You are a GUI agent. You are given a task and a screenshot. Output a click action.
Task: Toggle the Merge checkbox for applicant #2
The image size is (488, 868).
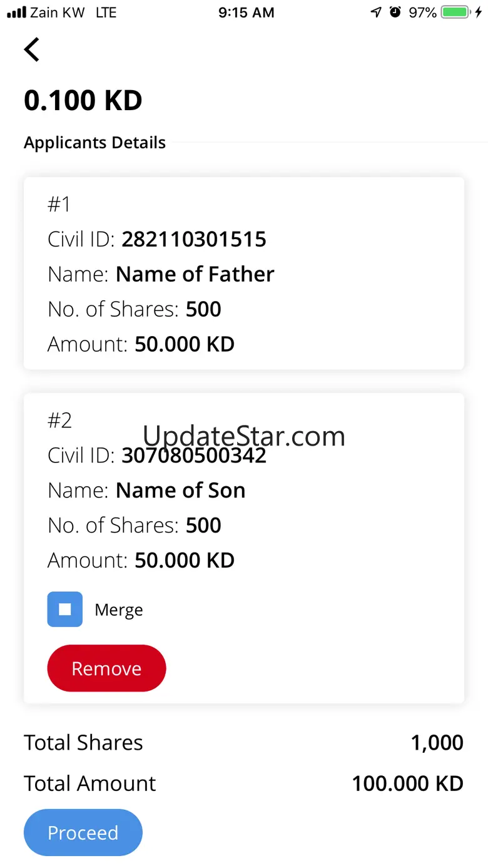coord(65,610)
